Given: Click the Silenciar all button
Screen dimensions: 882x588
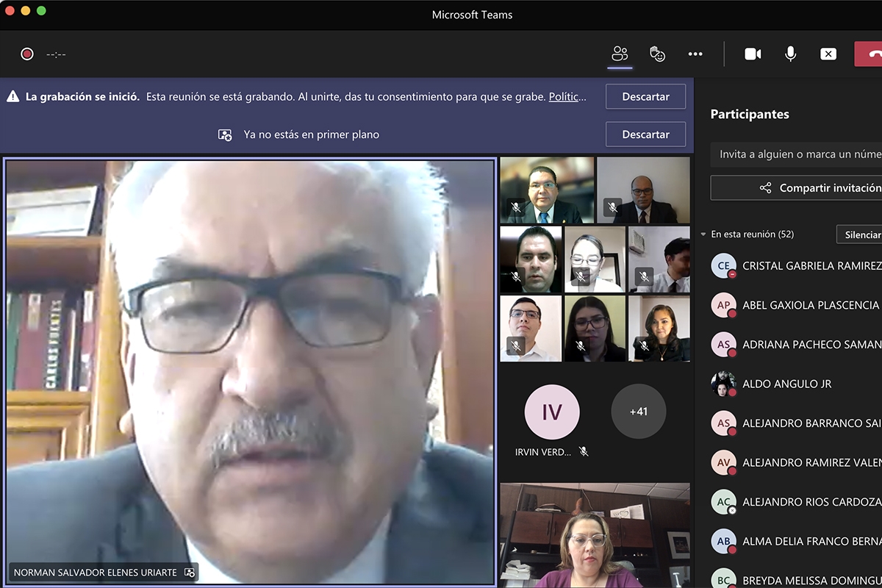Looking at the screenshot, I should tap(859, 234).
